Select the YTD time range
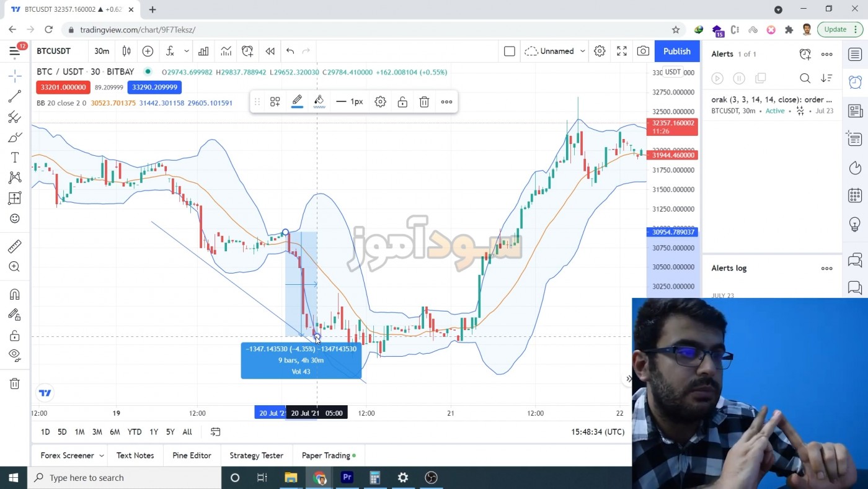This screenshot has height=489, width=868. pyautogui.click(x=135, y=432)
